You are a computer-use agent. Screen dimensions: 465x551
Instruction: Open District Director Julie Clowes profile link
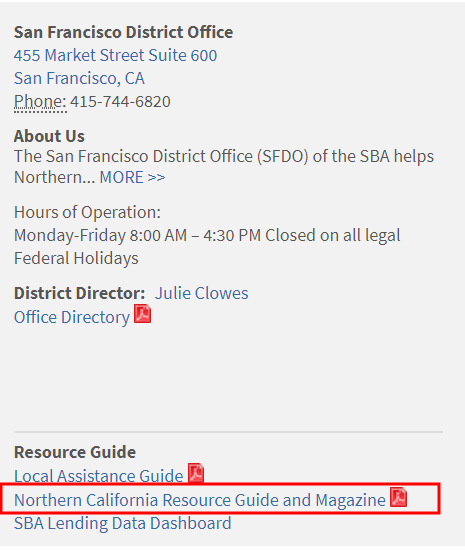[201, 293]
